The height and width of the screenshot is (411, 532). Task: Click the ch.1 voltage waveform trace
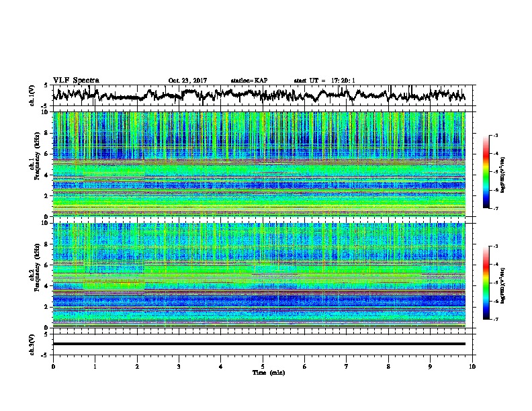[259, 95]
